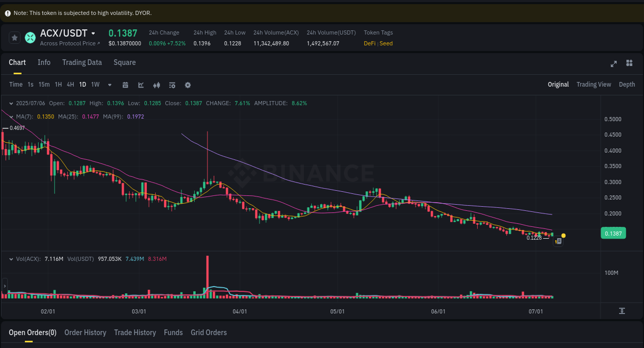Select the 1D timeframe option

pyautogui.click(x=82, y=85)
